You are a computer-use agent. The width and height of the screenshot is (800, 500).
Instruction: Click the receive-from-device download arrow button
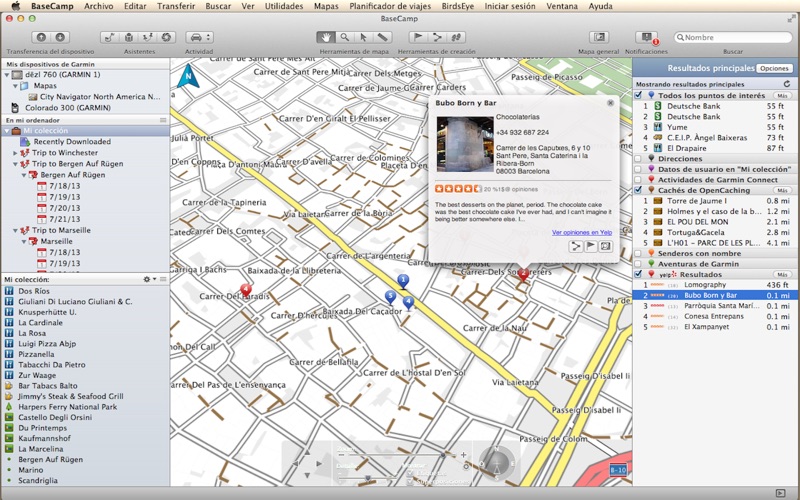60,37
